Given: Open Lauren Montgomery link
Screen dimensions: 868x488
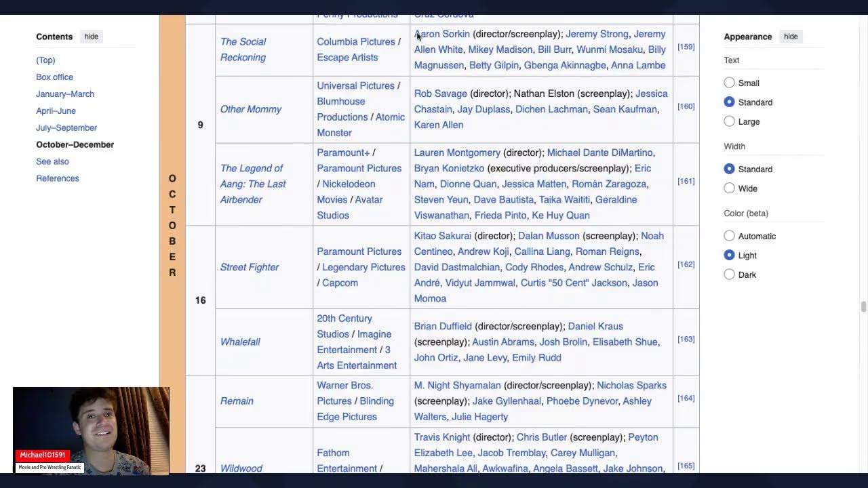Looking at the screenshot, I should (x=457, y=152).
